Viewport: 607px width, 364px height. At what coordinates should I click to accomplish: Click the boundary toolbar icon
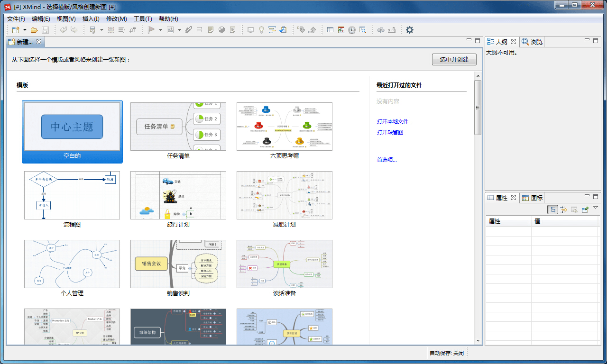(111, 30)
